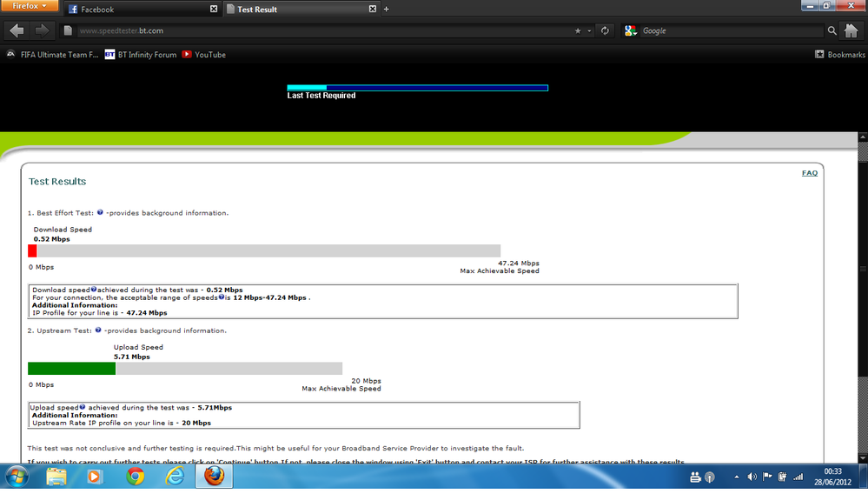868x494 pixels.
Task: Open the address bar history dropdown
Action: 589,30
